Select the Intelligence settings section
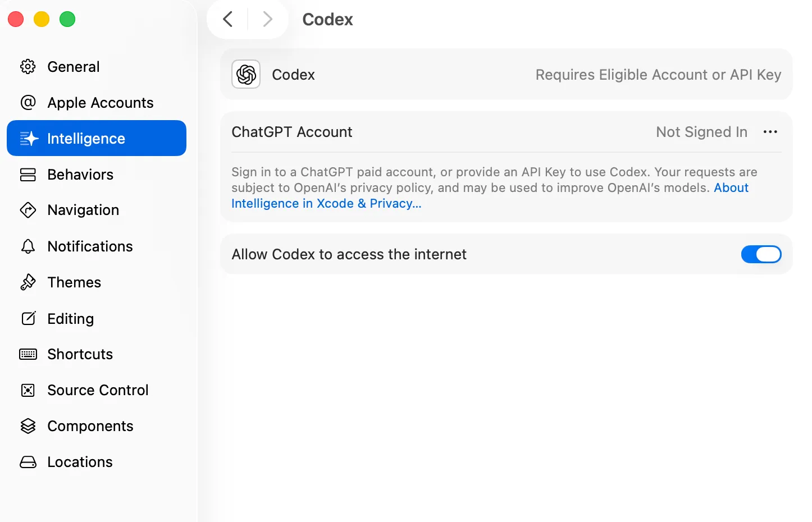The width and height of the screenshot is (812, 522). click(x=86, y=139)
